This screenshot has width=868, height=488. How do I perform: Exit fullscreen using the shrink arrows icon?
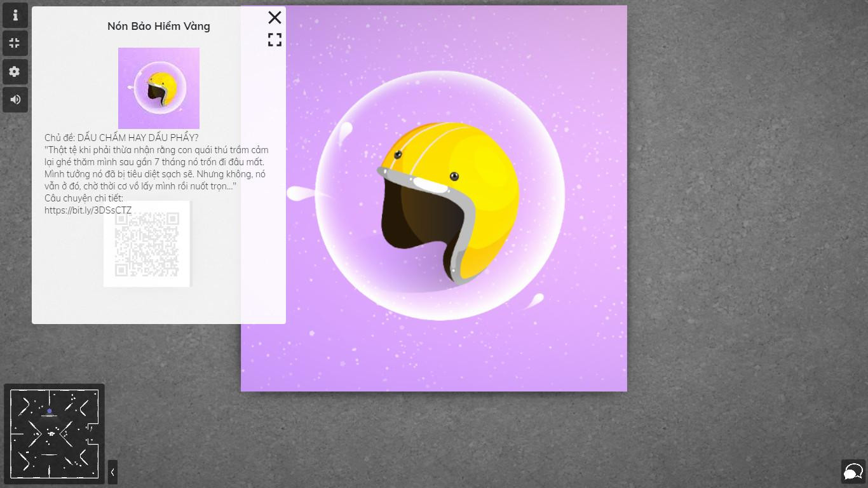click(x=15, y=43)
